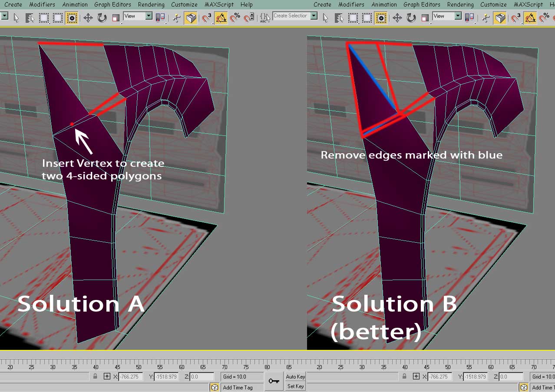555x392 pixels.
Task: Click the Spinner Snap magnet icon
Action: 249,18
